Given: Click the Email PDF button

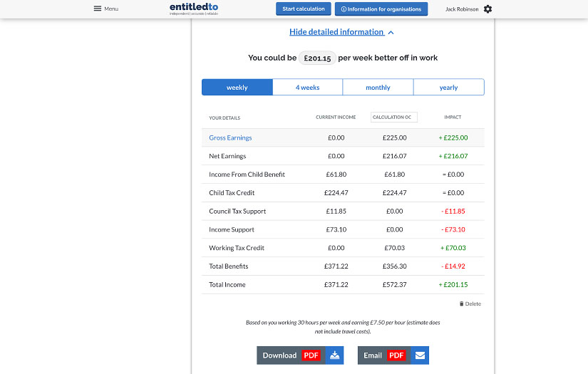Looking at the screenshot, I should point(393,355).
